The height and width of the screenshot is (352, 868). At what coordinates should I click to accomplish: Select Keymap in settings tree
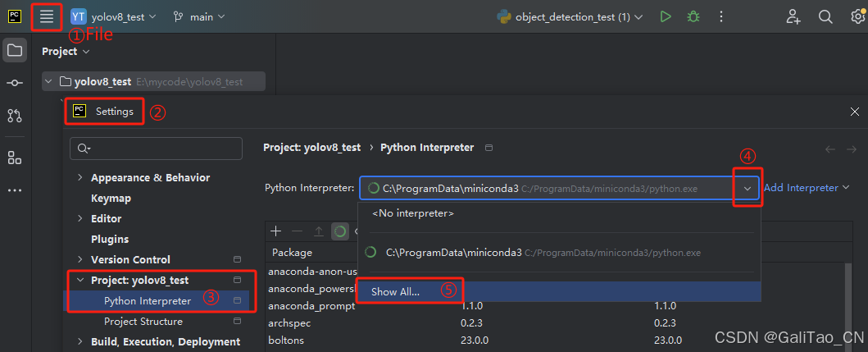(111, 199)
